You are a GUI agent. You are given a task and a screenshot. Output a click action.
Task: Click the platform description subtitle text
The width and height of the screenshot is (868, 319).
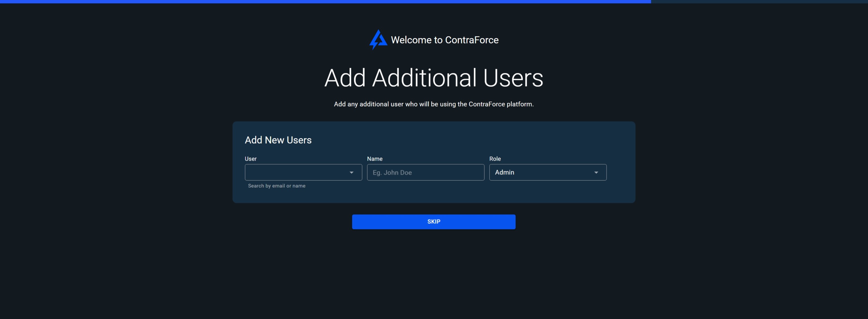[x=434, y=104]
